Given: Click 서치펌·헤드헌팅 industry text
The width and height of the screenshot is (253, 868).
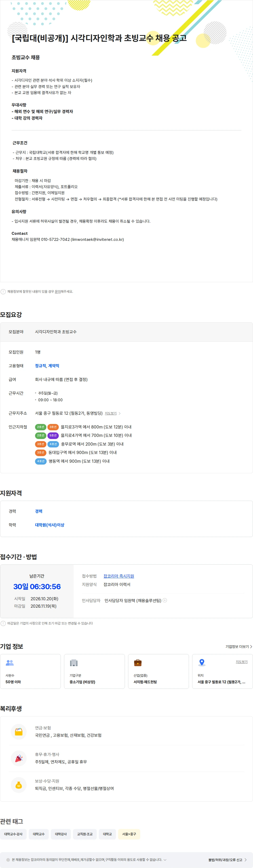Looking at the screenshot, I should (145, 682).
